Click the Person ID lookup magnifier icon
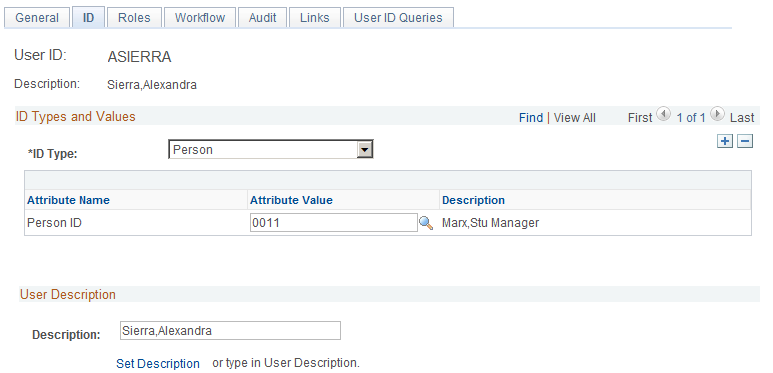Image resolution: width=773 pixels, height=373 pixels. click(426, 223)
